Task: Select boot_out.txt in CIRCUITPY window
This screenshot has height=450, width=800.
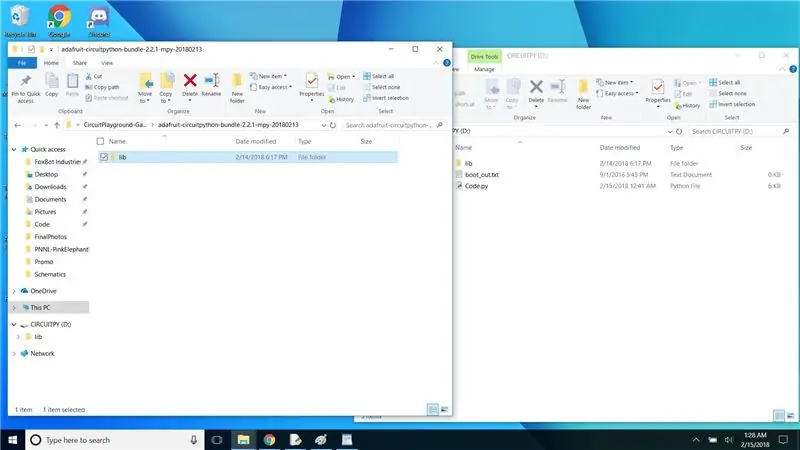Action: pyautogui.click(x=482, y=174)
